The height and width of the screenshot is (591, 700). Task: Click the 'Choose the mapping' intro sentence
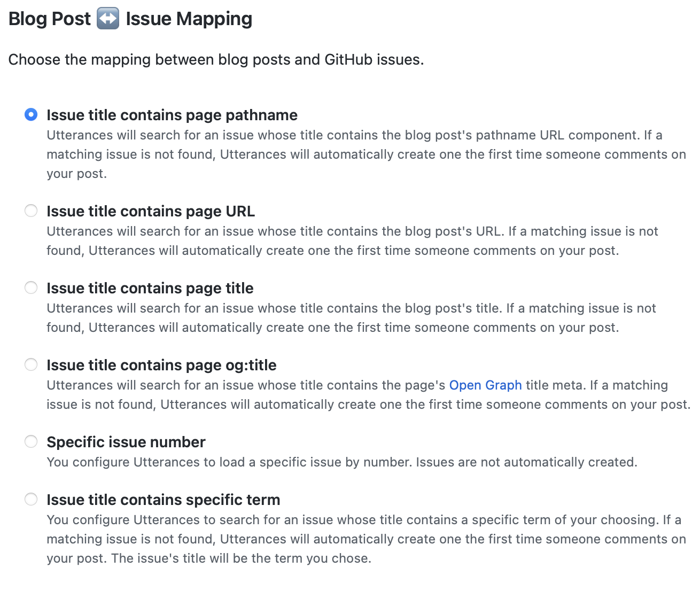[216, 59]
